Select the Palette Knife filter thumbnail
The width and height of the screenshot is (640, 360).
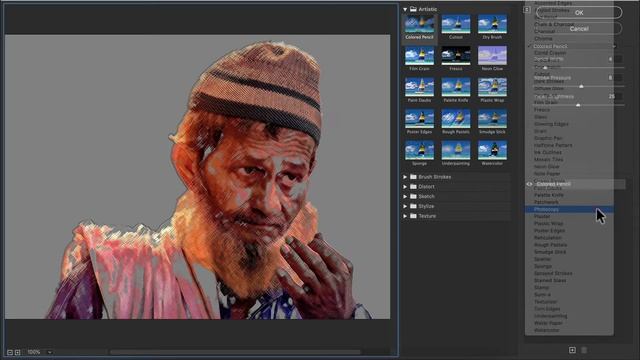click(456, 87)
